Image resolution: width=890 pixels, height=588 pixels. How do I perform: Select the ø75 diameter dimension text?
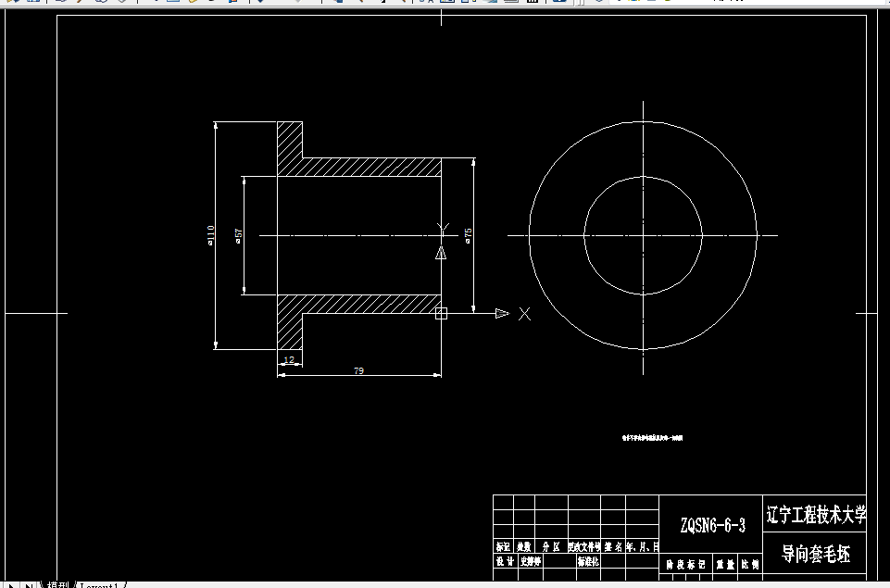pyautogui.click(x=468, y=235)
